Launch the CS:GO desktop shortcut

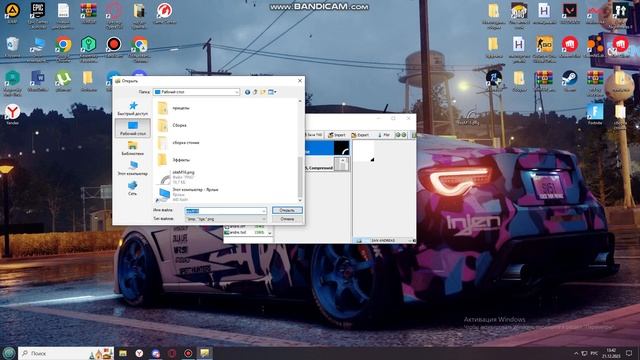[x=544, y=49]
